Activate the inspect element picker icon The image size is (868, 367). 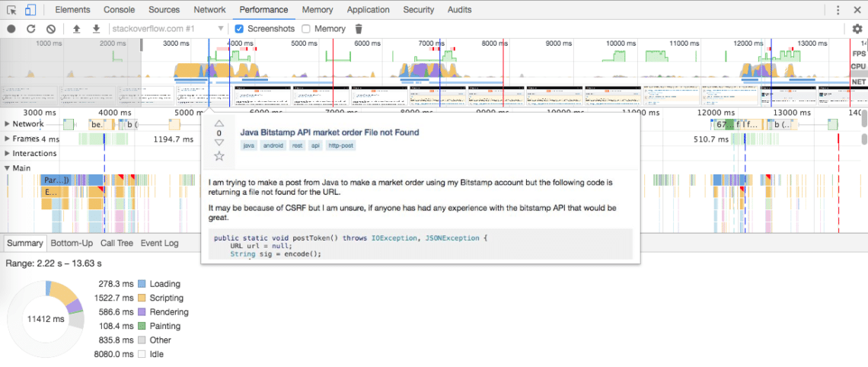click(x=11, y=10)
